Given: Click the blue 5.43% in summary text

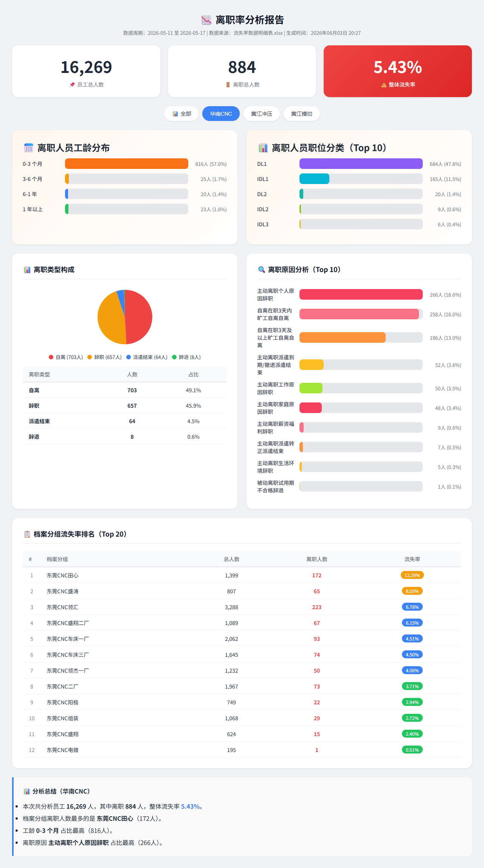Looking at the screenshot, I should [x=190, y=806].
